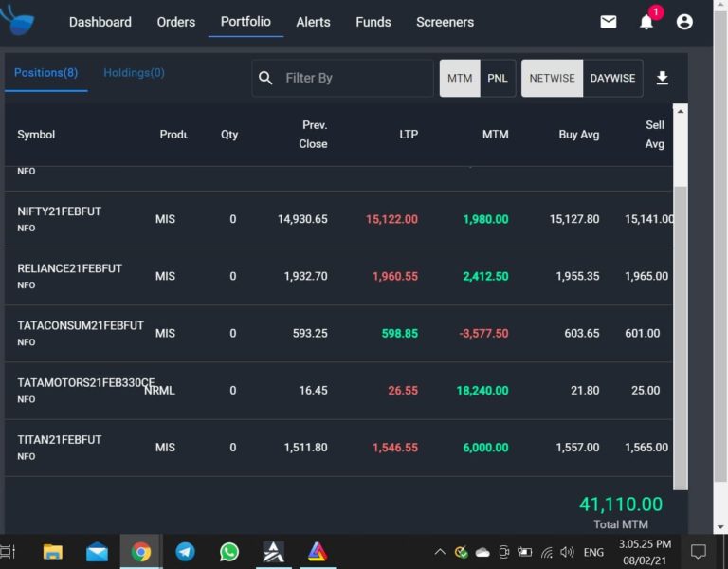Sort by the Prev. Close column header
Screen dimensions: 728x569
point(314,135)
